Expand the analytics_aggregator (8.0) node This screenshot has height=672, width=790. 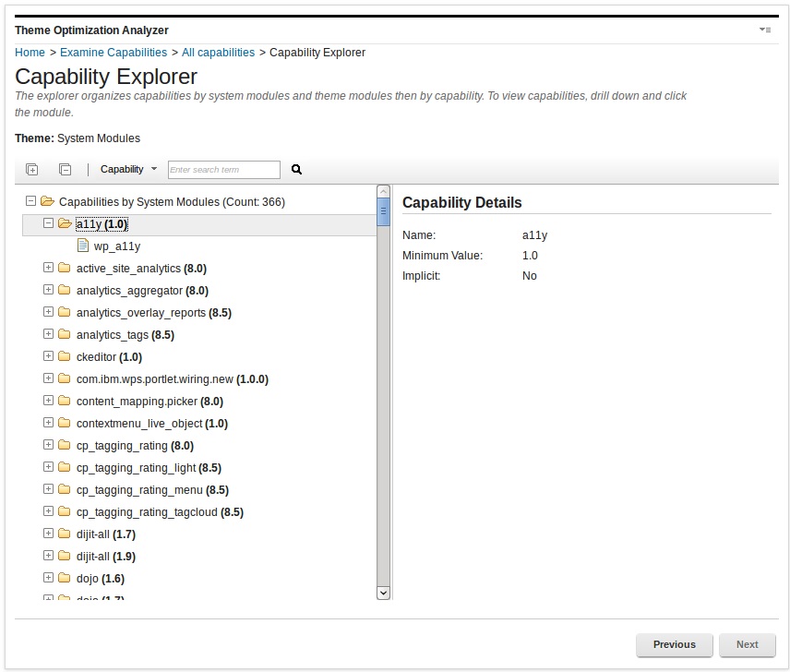click(48, 290)
